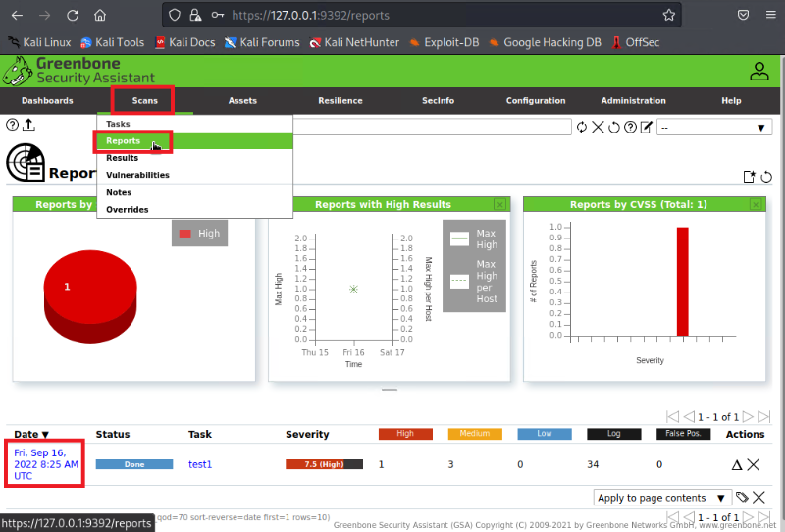Click the delta compare icon for test1 report
Viewport: 785px width, 532px height.
click(737, 464)
